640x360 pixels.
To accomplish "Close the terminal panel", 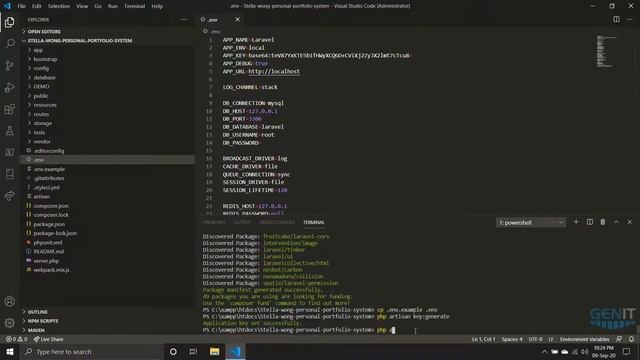I will pos(629,222).
